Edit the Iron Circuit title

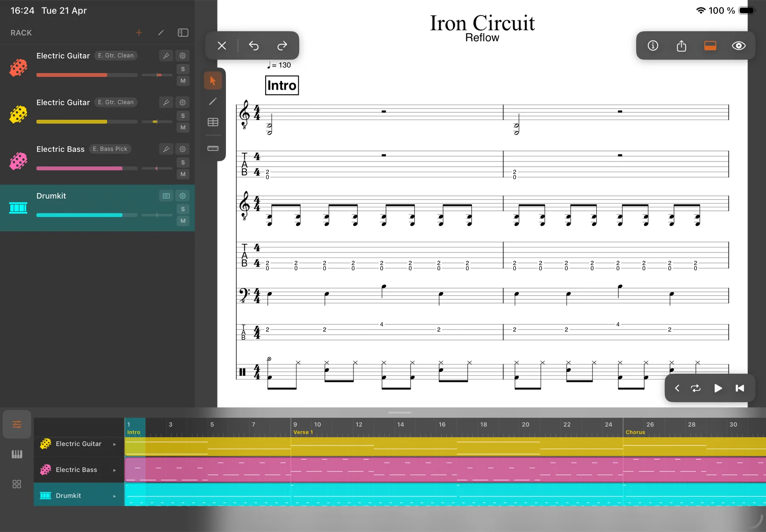click(x=482, y=23)
